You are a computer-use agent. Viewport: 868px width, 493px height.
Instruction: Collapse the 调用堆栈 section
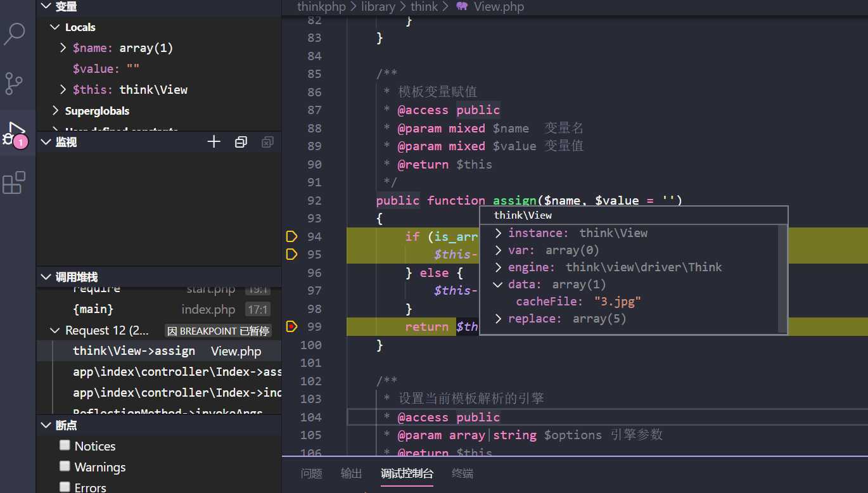pos(46,277)
